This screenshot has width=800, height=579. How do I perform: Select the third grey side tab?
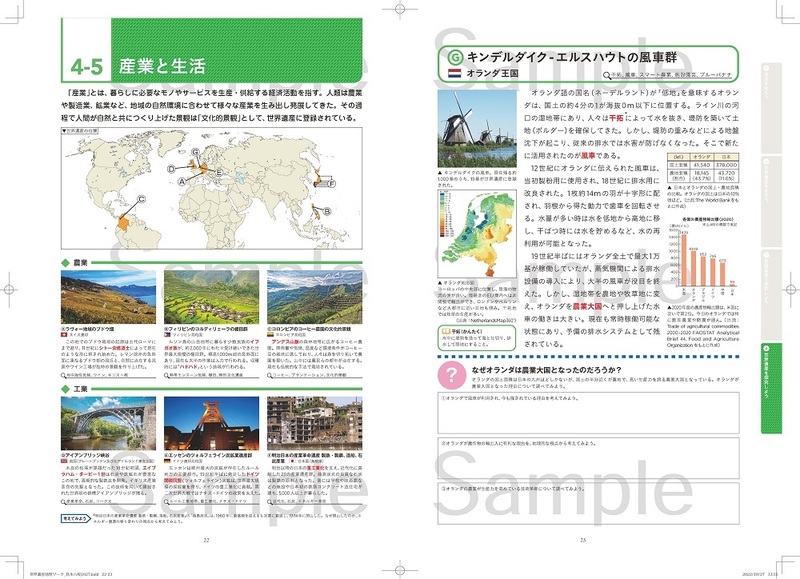pos(771,294)
